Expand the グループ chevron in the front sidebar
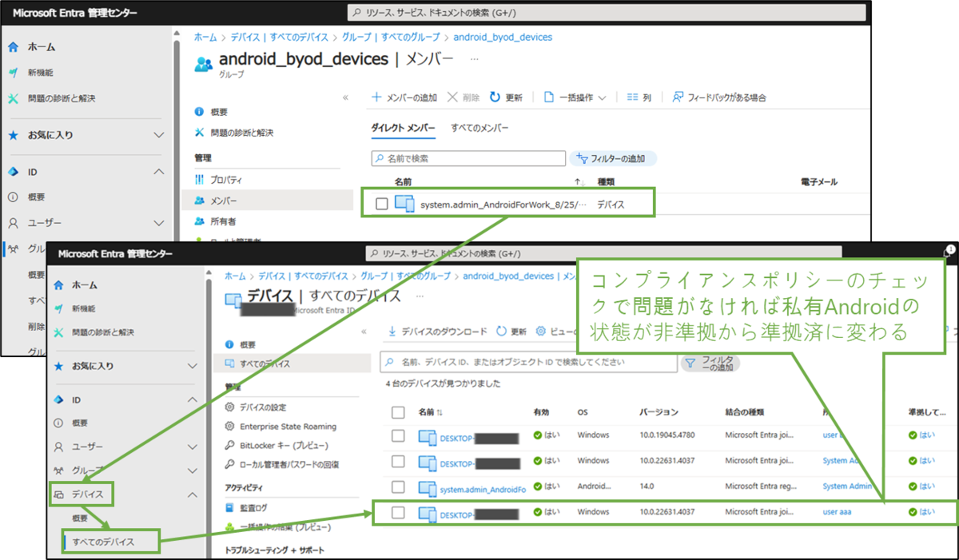Screen dimensions: 959x560 tap(192, 471)
